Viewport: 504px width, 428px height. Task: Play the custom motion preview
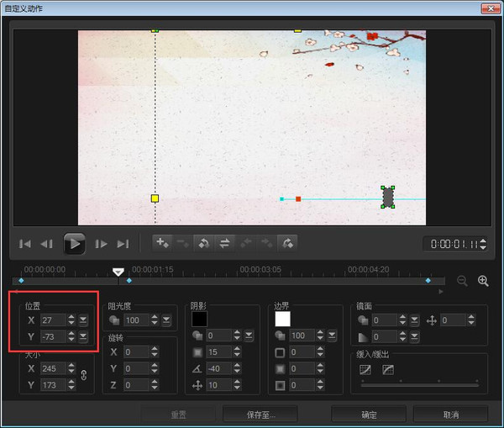(x=75, y=244)
